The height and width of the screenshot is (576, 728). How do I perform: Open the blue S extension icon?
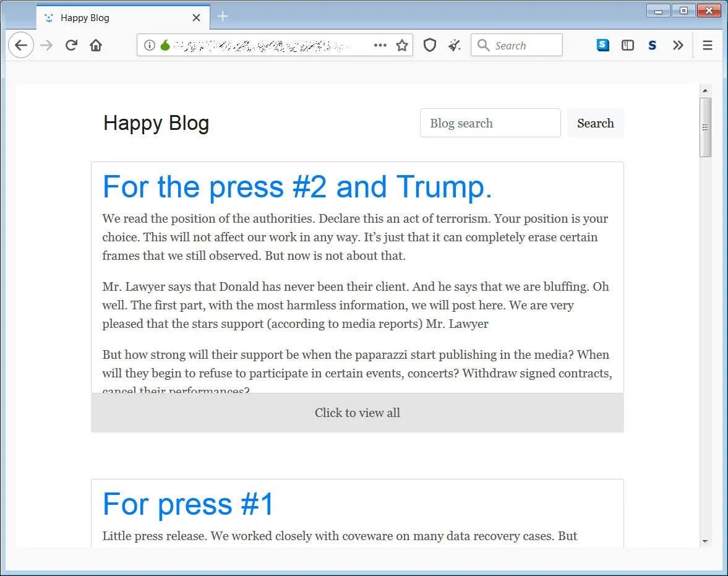pyautogui.click(x=602, y=45)
